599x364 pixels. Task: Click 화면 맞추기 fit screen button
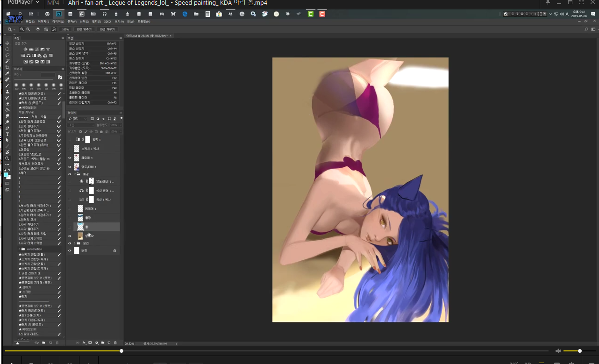pos(84,29)
